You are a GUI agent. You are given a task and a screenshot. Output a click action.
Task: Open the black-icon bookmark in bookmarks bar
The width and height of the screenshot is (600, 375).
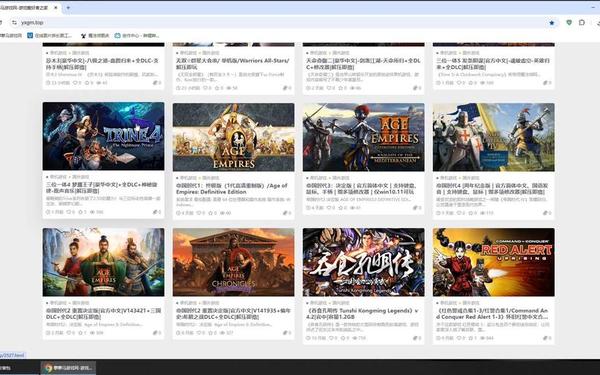tap(95, 36)
